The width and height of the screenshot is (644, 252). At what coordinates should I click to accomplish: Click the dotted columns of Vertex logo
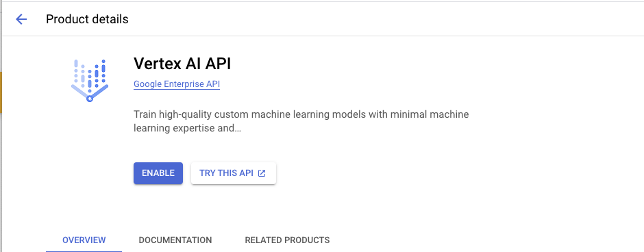(90, 74)
